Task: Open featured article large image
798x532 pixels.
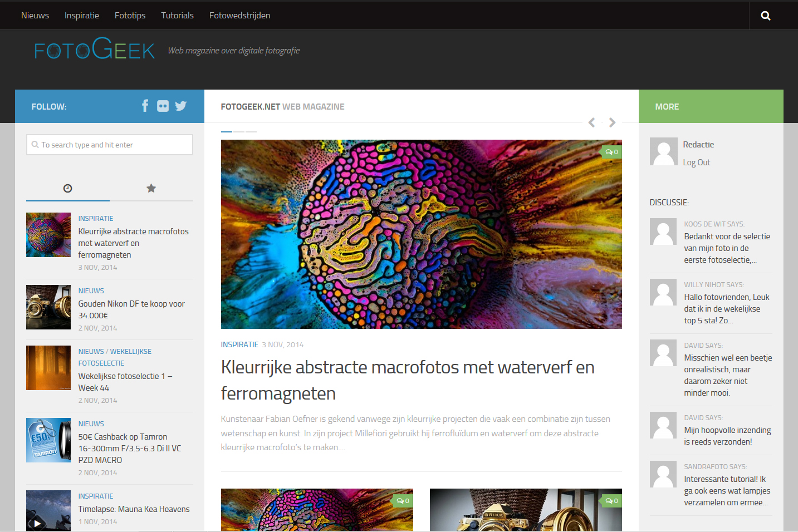Action: coord(422,234)
